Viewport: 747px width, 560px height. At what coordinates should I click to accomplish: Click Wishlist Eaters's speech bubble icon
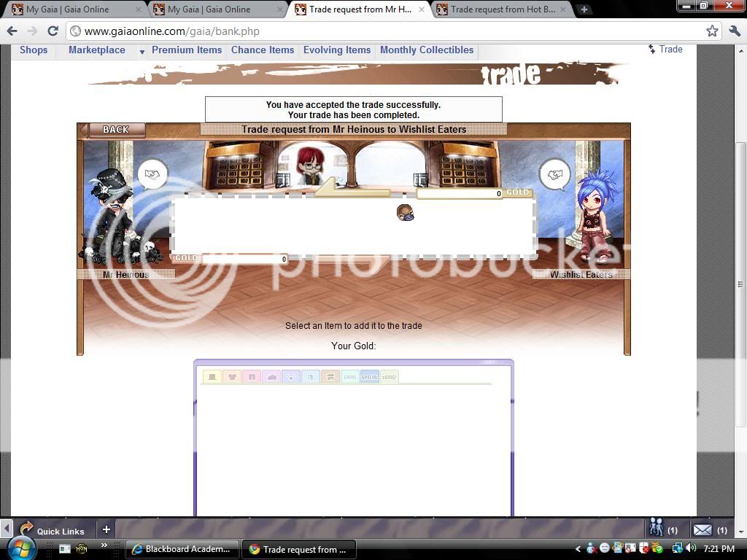click(x=555, y=174)
